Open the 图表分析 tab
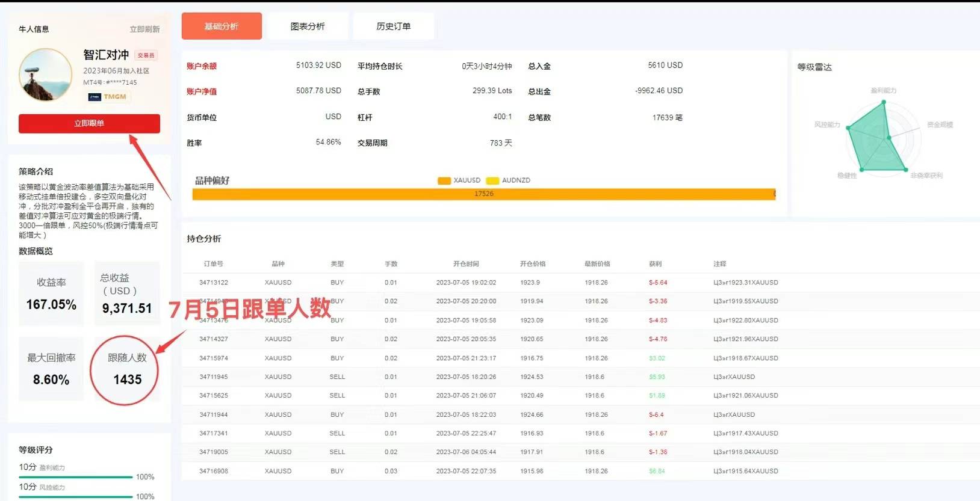Image resolution: width=980 pixels, height=501 pixels. 308,26
